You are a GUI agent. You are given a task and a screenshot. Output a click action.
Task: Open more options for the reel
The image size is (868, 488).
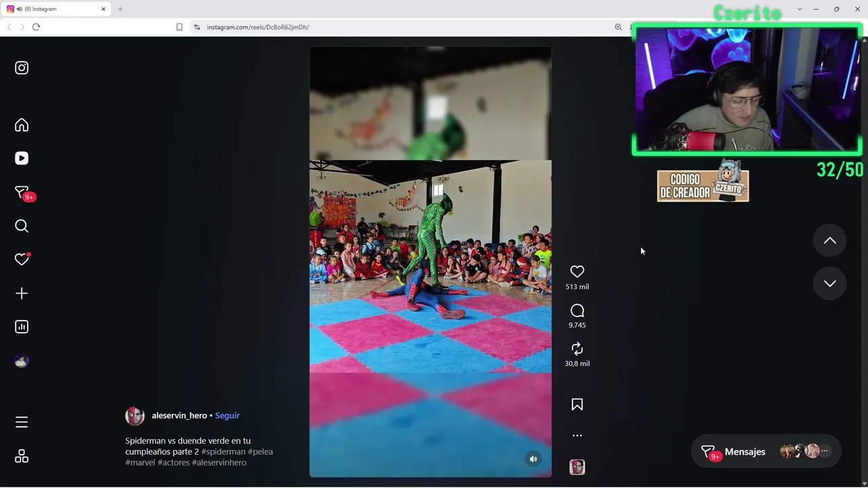pos(577,436)
